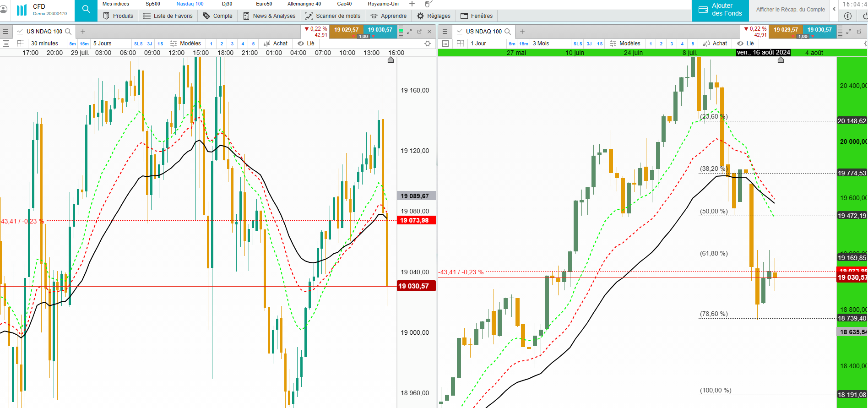Open market depth bars in right chart header

point(841,32)
